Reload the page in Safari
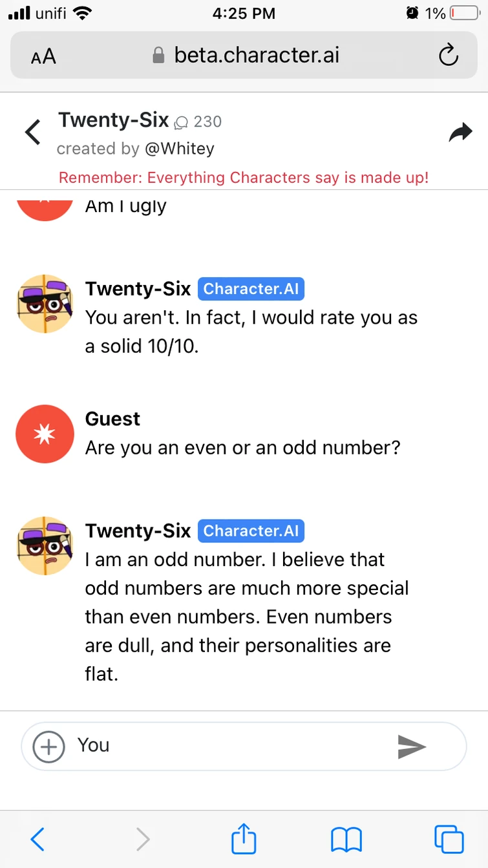 449,56
